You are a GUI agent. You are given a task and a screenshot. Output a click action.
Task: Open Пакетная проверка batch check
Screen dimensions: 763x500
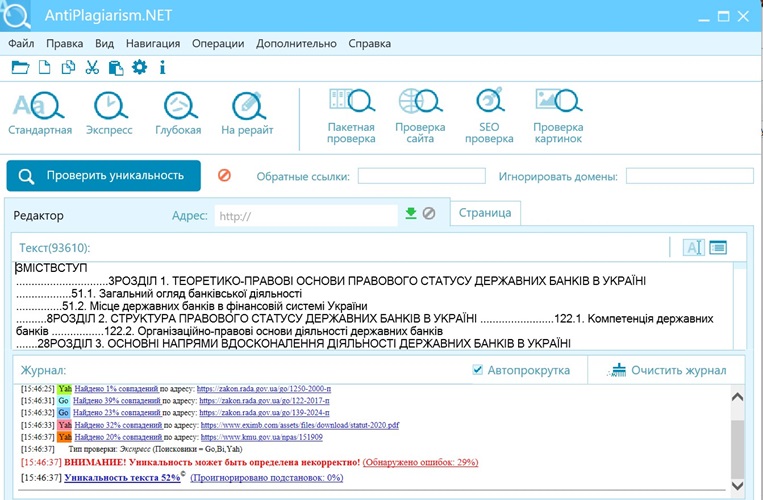351,116
